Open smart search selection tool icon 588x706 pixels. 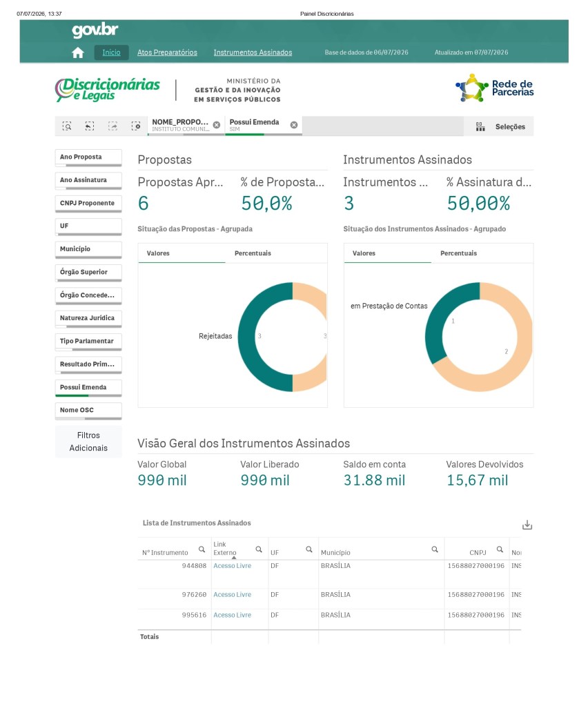67,126
